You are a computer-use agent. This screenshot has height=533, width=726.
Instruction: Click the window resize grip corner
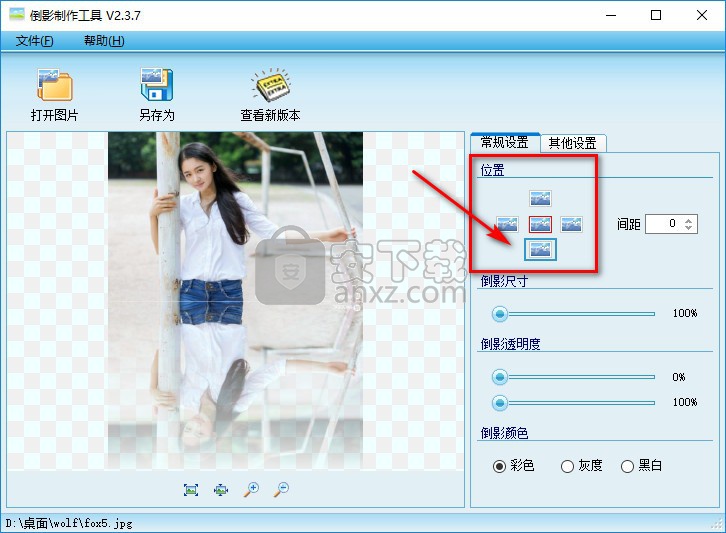point(719,525)
